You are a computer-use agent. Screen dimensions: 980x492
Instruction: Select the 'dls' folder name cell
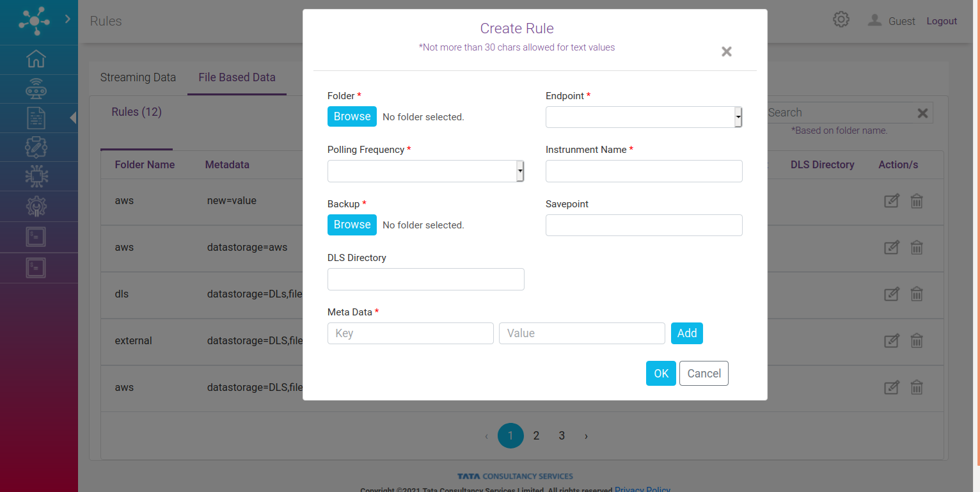(x=122, y=294)
